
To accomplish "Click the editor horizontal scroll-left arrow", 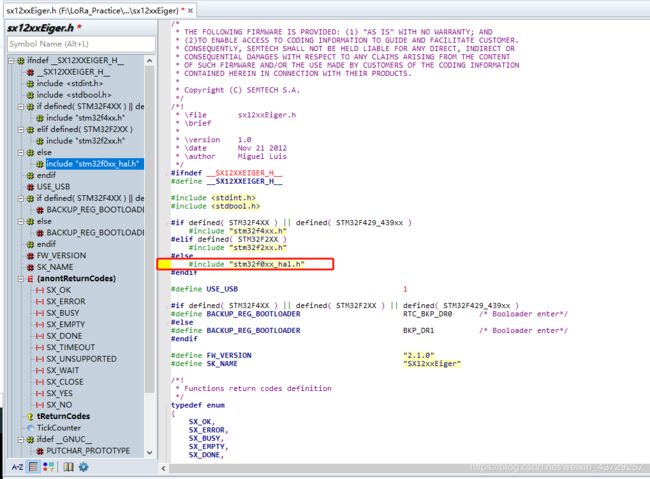I will (x=163, y=468).
